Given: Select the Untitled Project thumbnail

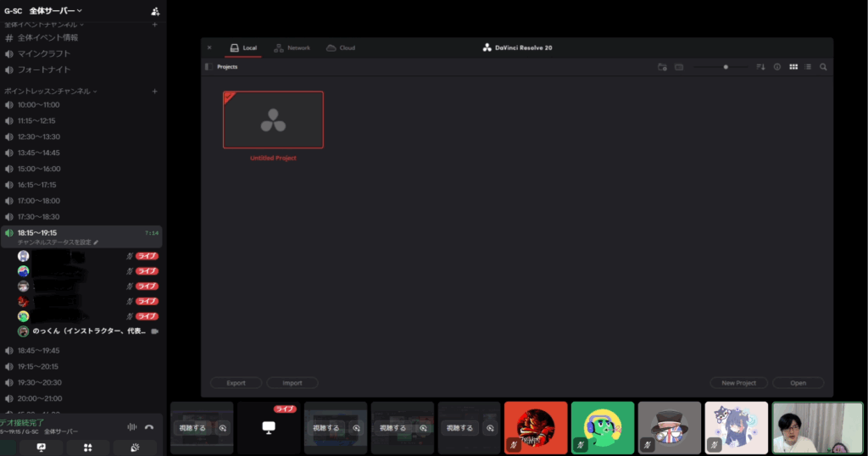Looking at the screenshot, I should pos(273,120).
